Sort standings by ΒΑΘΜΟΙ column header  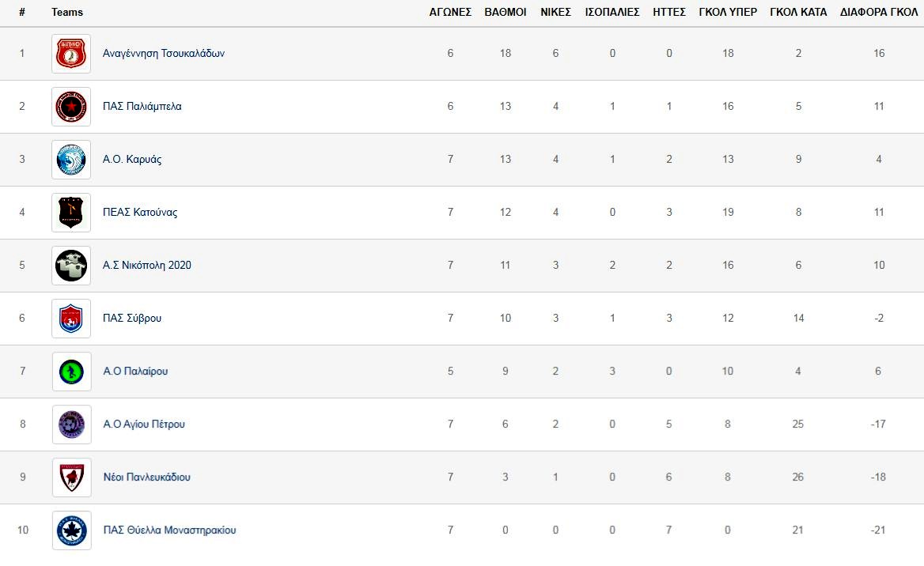(x=505, y=13)
